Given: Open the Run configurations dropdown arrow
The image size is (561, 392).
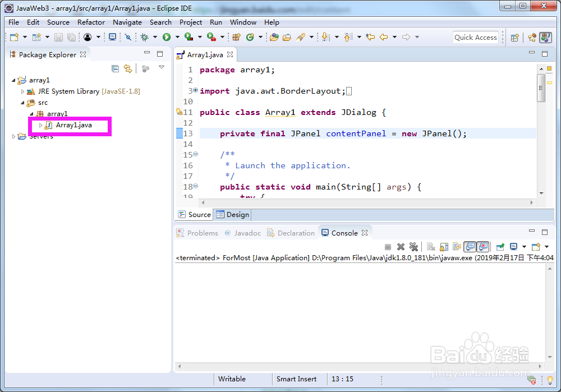Looking at the screenshot, I should click(177, 37).
